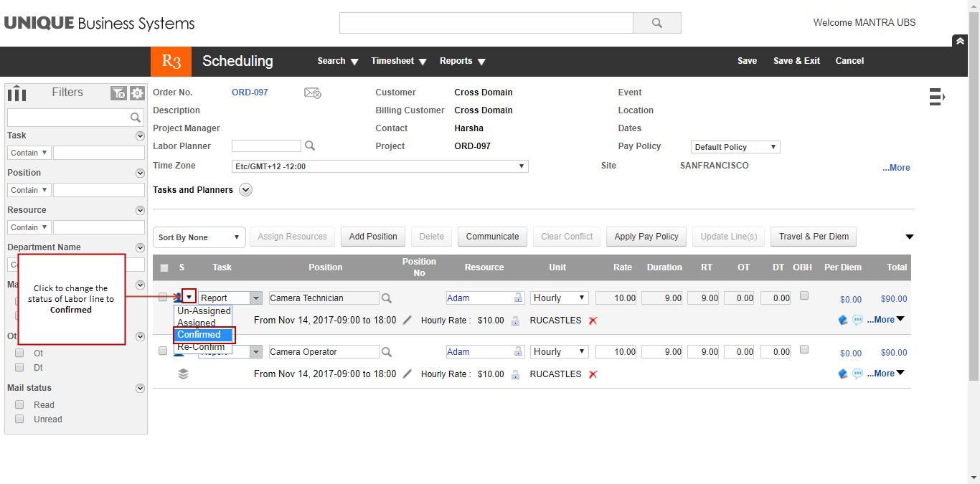Open the chat bubble icon on the first labor line
The width and height of the screenshot is (980, 484).
[x=857, y=320]
